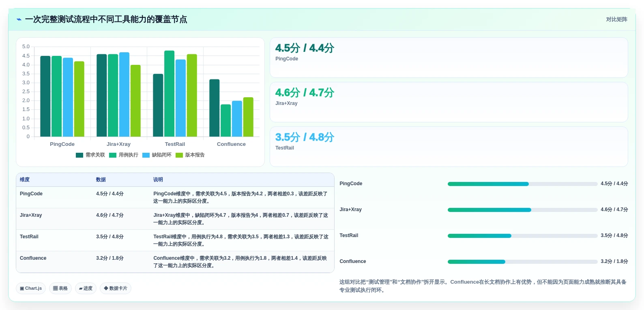Click the 进度 tag chip
This screenshot has width=644, height=310.
coord(86,289)
